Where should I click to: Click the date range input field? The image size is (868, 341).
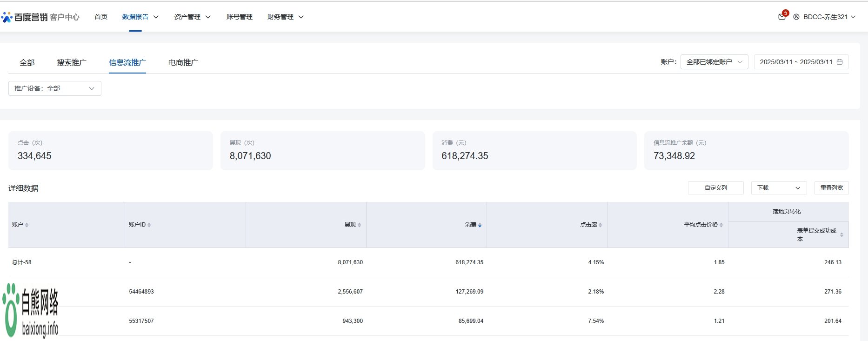tap(795, 62)
